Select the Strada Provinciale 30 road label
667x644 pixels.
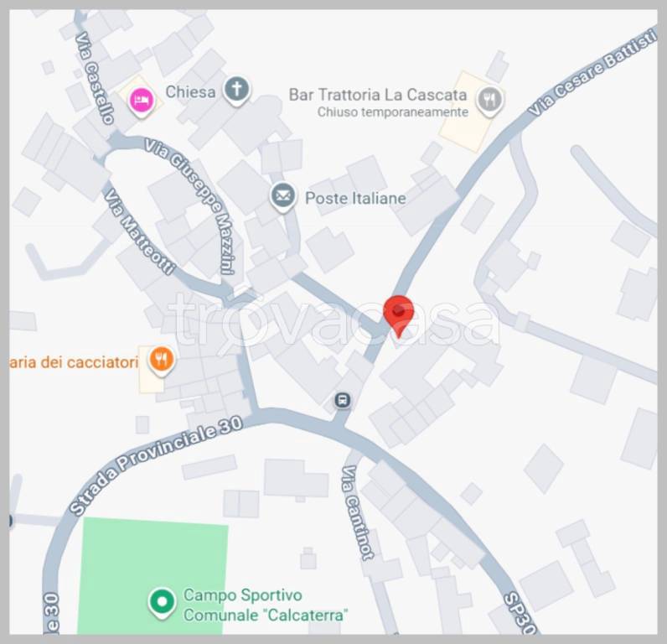156,466
